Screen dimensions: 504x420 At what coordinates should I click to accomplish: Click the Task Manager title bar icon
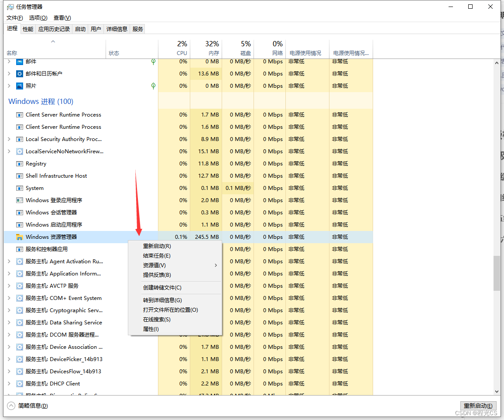point(10,7)
